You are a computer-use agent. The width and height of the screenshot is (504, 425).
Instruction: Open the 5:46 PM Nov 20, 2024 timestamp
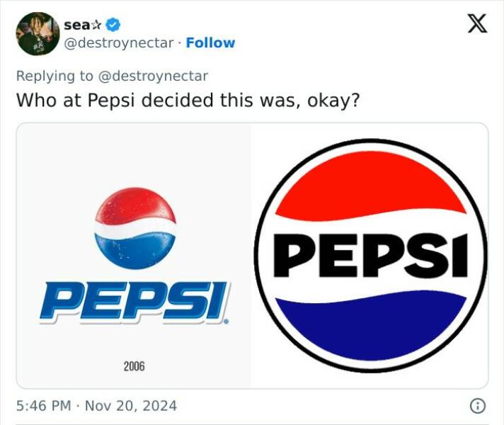(x=96, y=406)
